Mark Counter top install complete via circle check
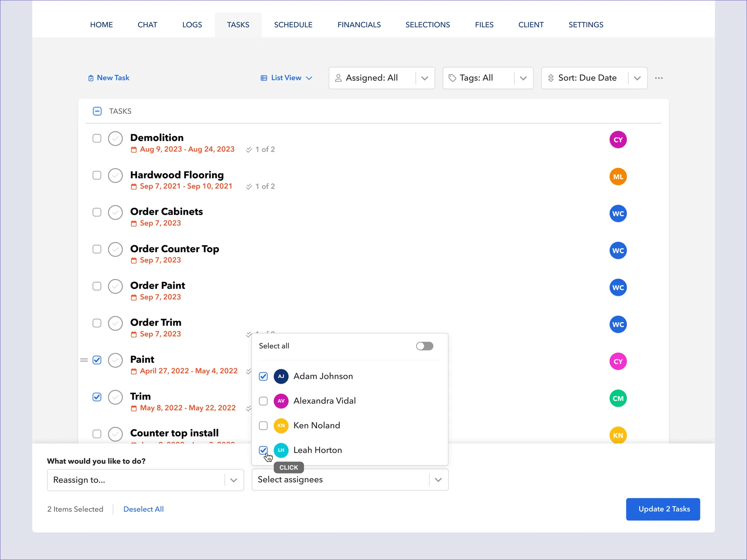Viewport: 747px width, 560px height. click(x=115, y=434)
